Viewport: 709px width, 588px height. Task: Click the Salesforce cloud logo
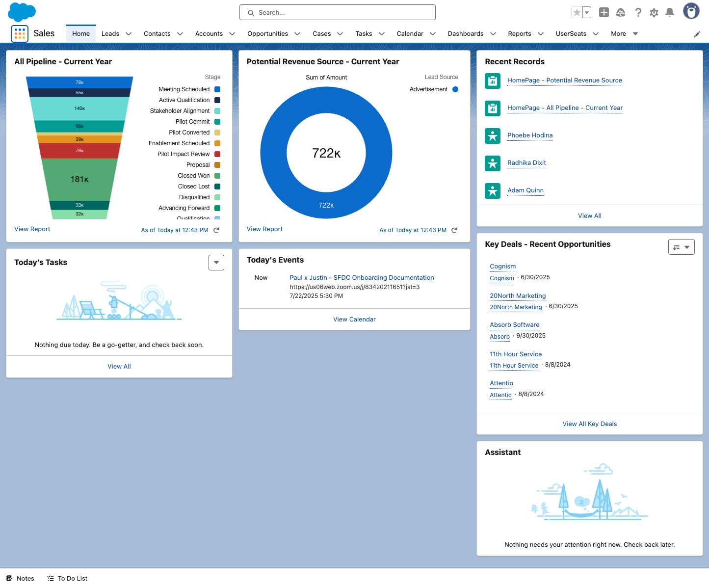point(22,11)
